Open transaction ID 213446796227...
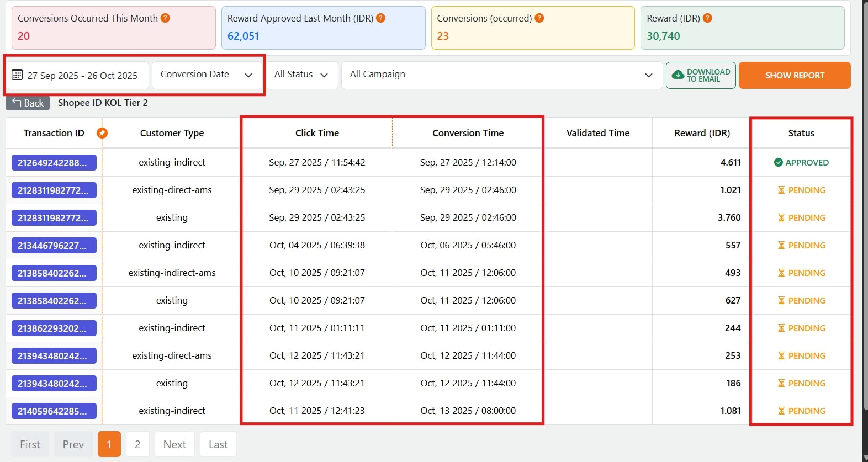868x462 pixels. (54, 246)
